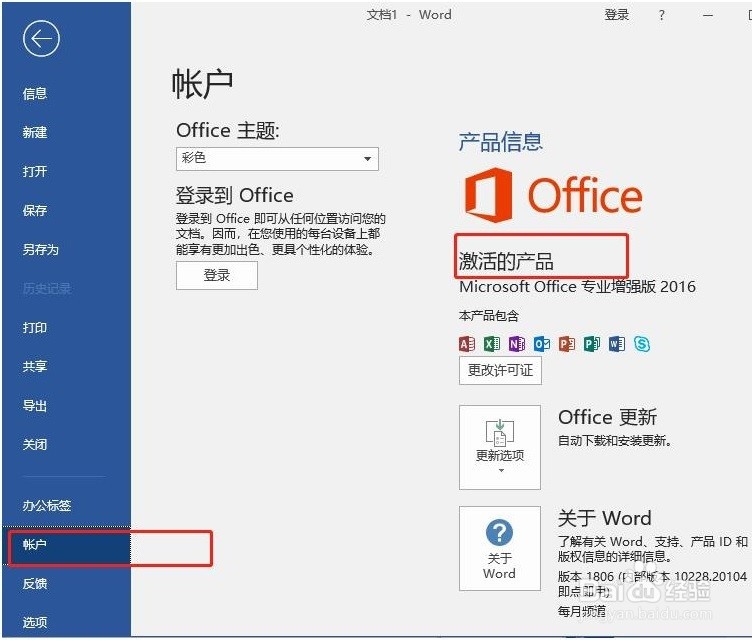Click the Skype for Business icon
Viewport: 754px width, 640px height.
click(642, 344)
